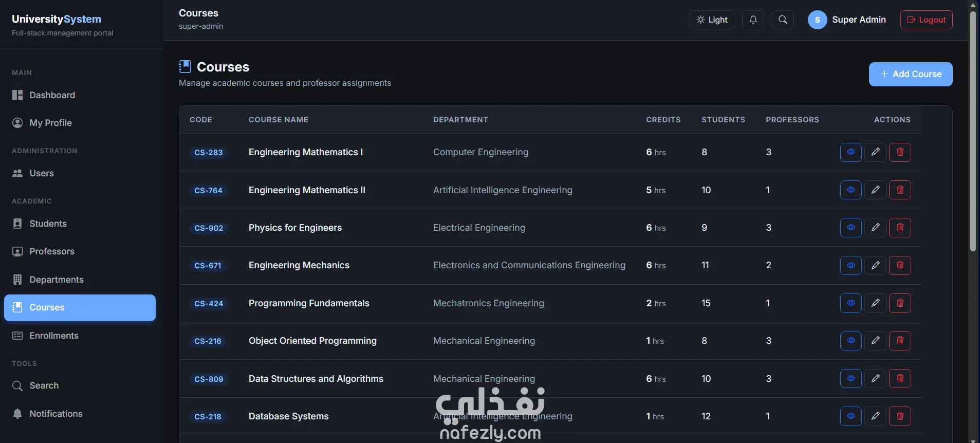Open the Users administration page

pos(80,173)
